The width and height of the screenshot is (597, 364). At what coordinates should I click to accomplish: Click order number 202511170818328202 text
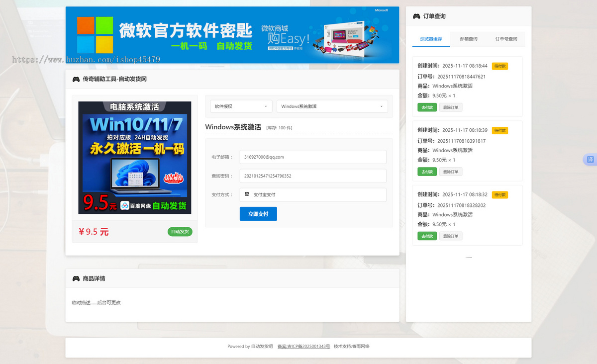point(461,205)
